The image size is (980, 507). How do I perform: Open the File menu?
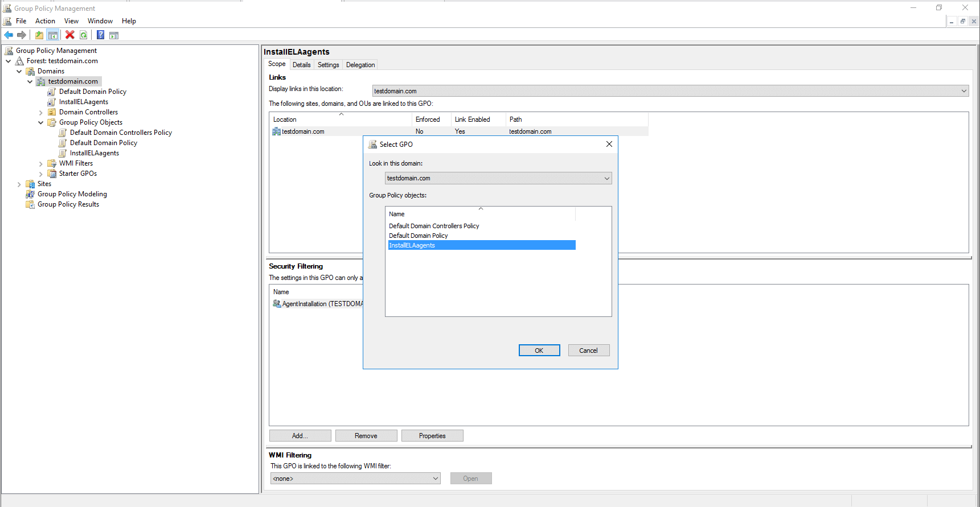click(x=21, y=21)
